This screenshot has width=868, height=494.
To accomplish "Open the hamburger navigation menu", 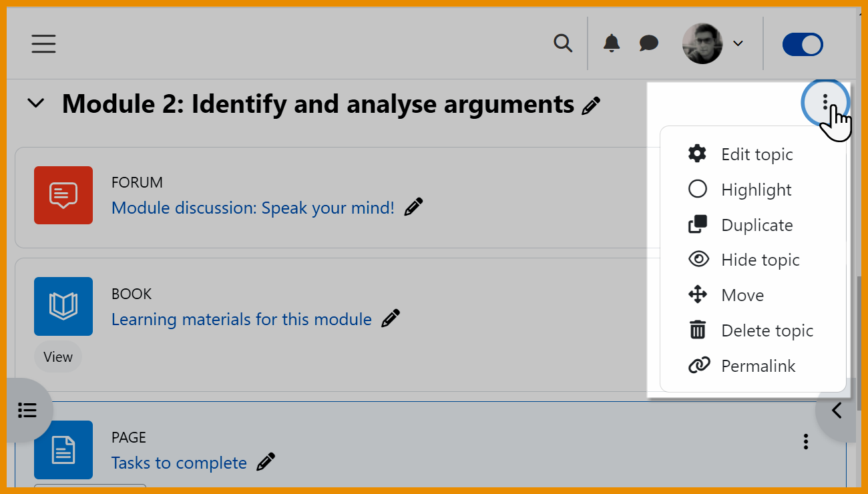I will (43, 44).
